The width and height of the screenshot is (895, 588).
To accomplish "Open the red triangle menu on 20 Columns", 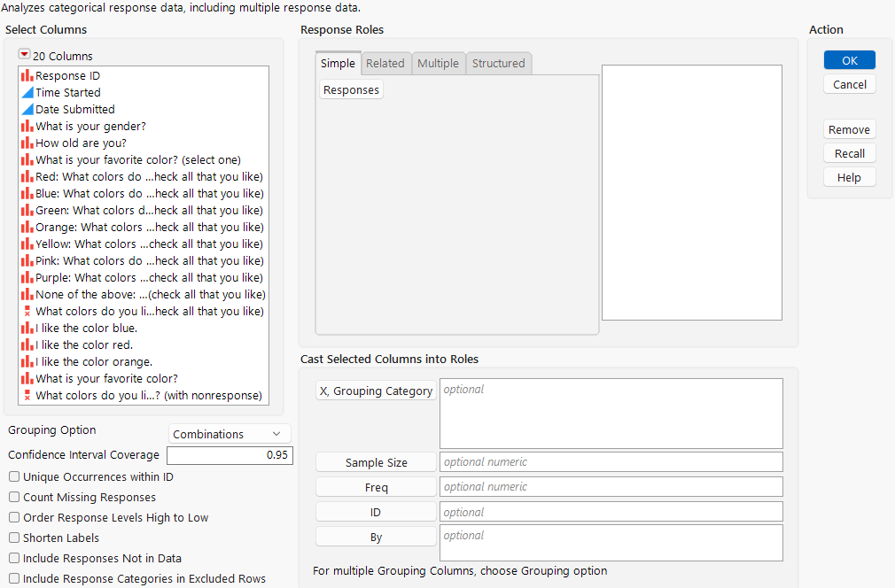I will point(26,55).
